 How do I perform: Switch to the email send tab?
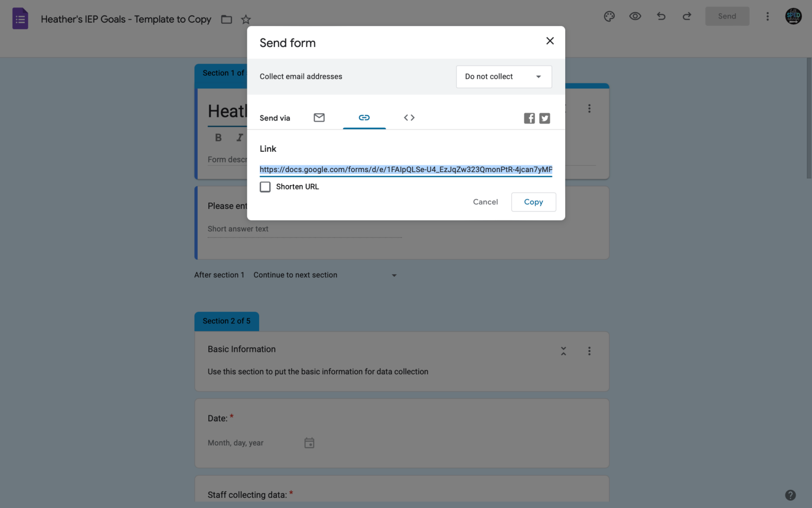pos(319,117)
